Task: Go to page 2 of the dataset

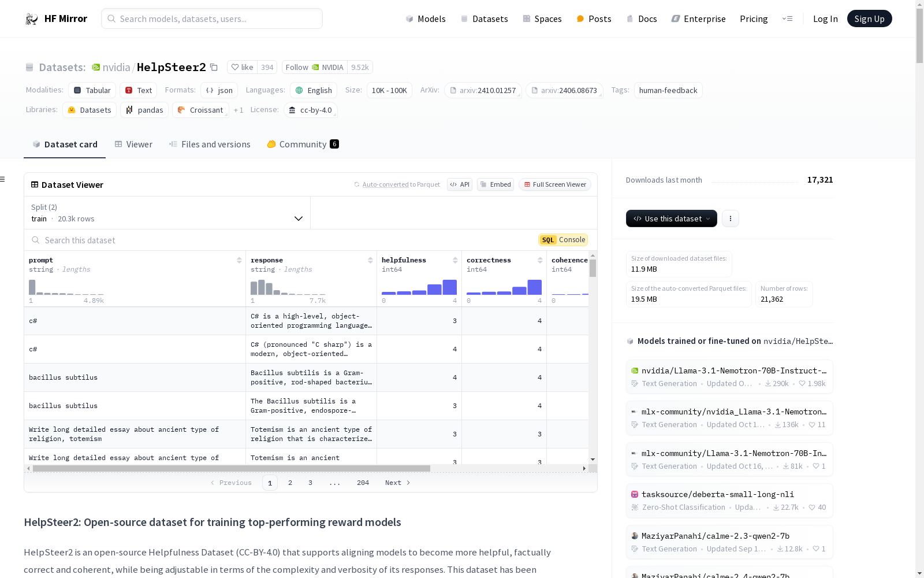Action: (x=290, y=483)
